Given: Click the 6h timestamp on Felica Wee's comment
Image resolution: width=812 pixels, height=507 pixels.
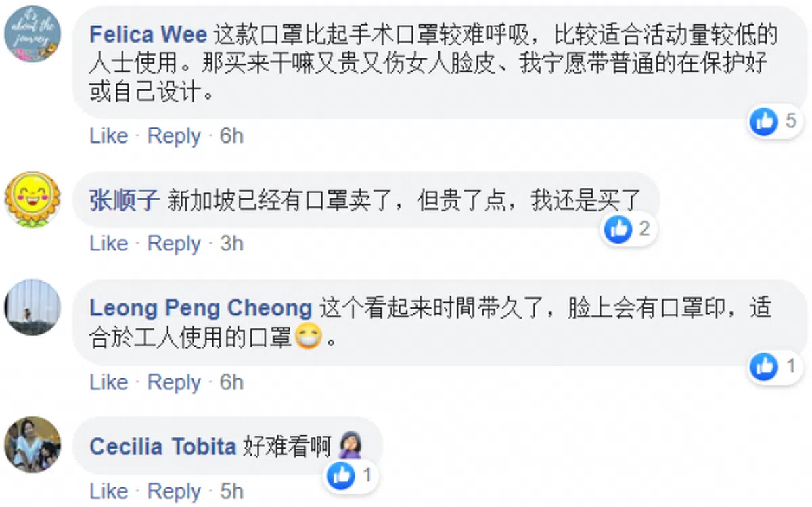Looking at the screenshot, I should point(231,136).
